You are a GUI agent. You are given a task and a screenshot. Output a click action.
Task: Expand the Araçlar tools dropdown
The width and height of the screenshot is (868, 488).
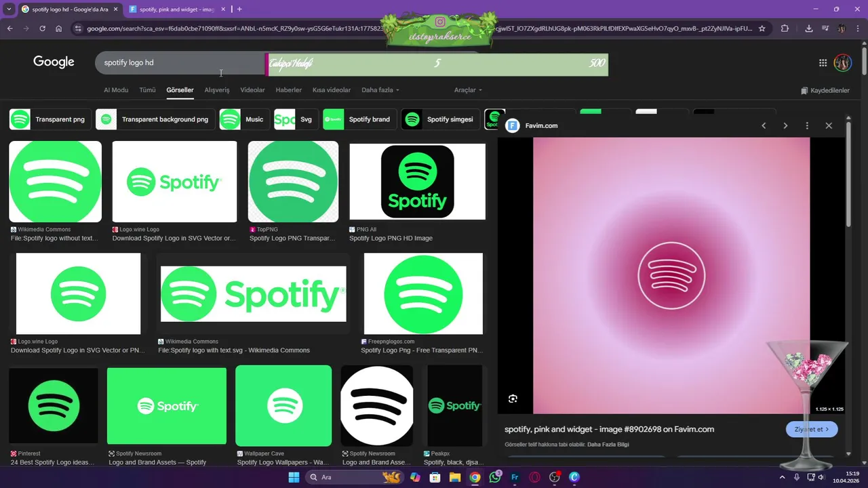(x=468, y=89)
